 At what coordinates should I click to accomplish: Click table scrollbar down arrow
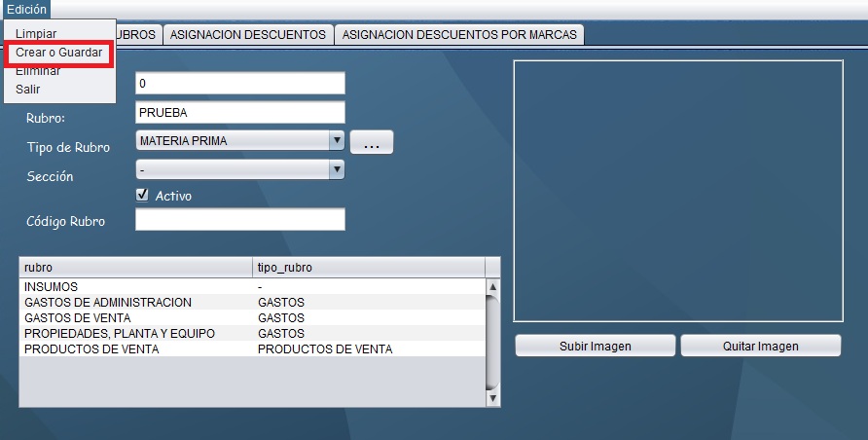tap(492, 398)
